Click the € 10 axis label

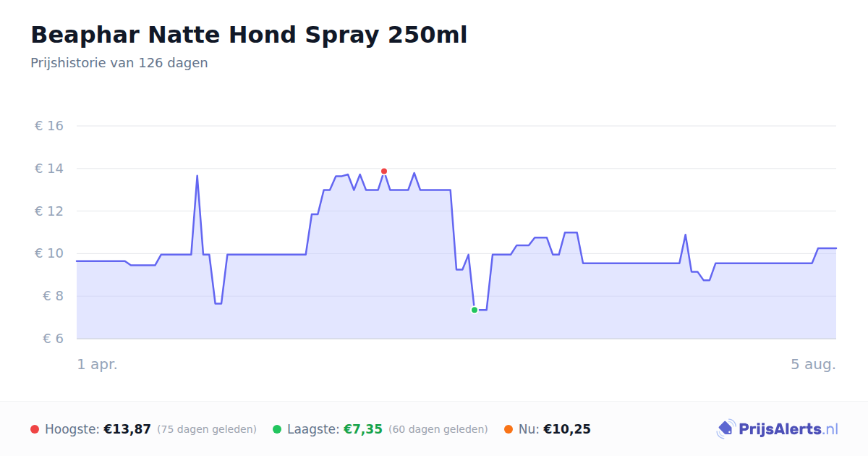49,253
